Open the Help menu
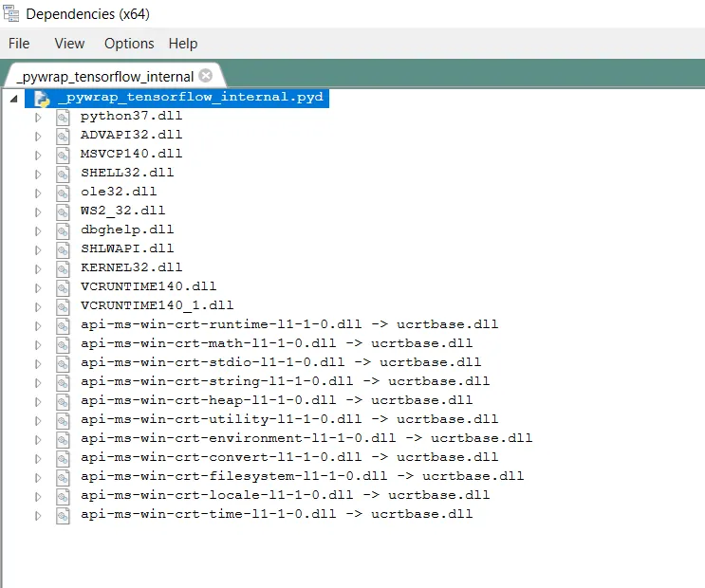705x588 pixels. 183,44
